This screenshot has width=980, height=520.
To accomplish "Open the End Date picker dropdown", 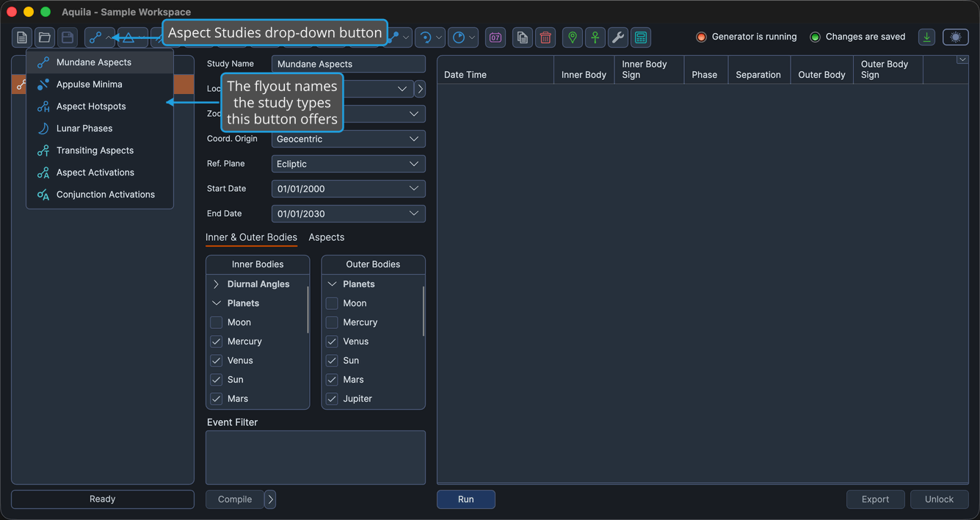I will click(414, 214).
